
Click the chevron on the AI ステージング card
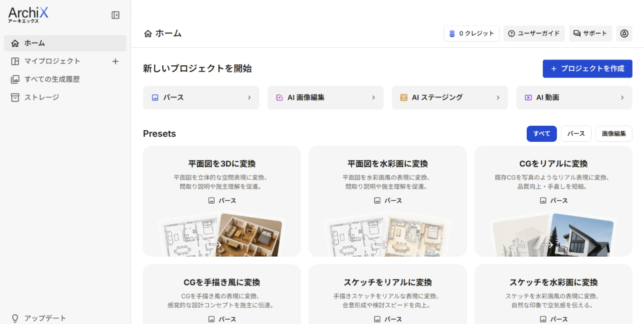pos(498,98)
